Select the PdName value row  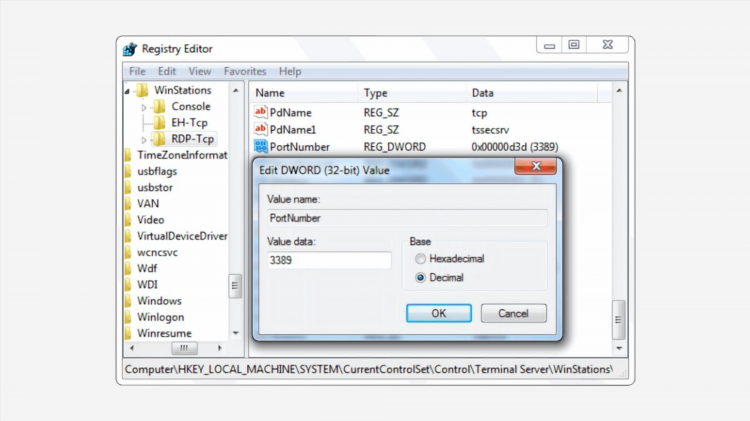pos(430,113)
